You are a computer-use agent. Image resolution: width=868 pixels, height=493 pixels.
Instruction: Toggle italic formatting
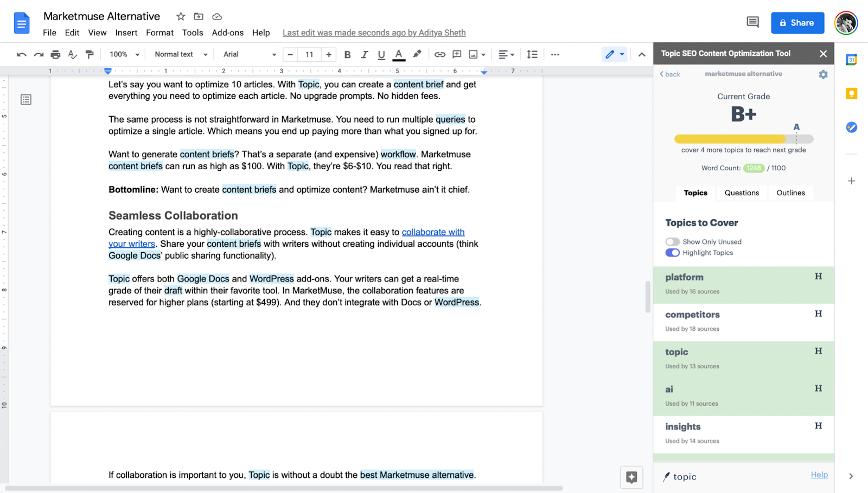tap(365, 54)
